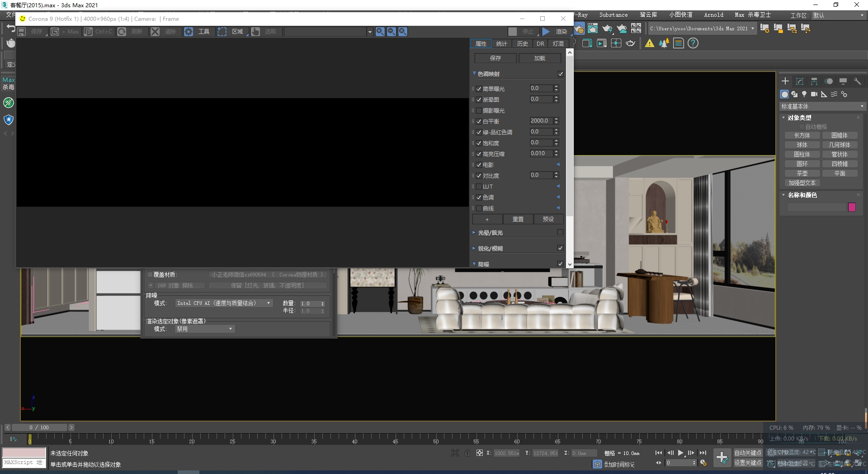Create a 长方体 box primitive
This screenshot has height=474, width=868.
[x=802, y=135]
